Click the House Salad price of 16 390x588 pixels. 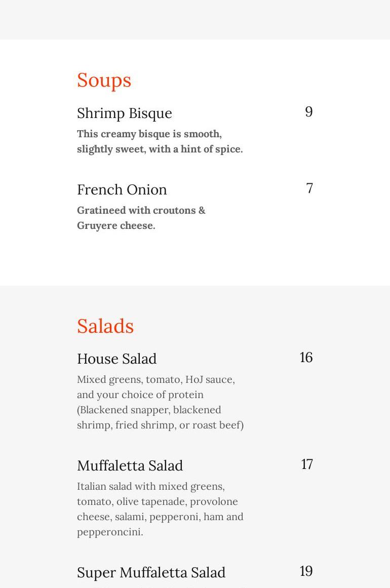click(x=306, y=358)
